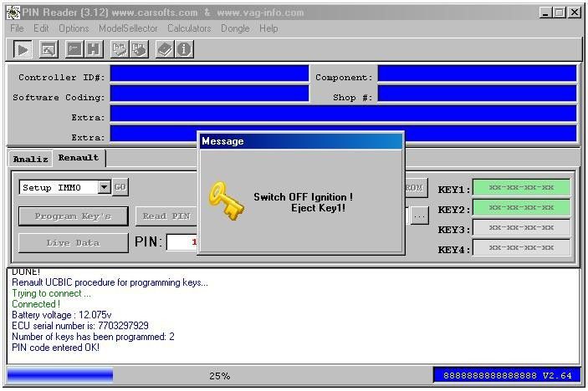Open the File menu
The height and width of the screenshot is (391, 588).
tap(17, 28)
